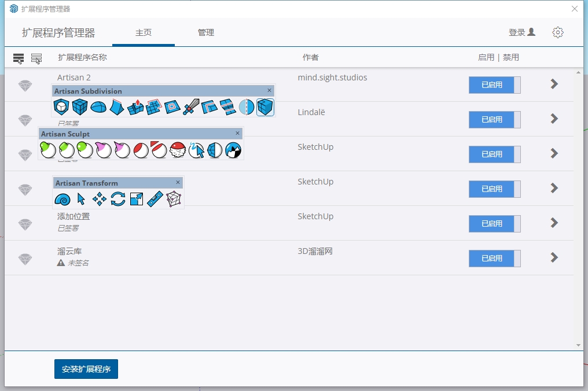Choose the blue arrow Select tool in Artisan Transform
588x391 pixels.
(x=80, y=199)
